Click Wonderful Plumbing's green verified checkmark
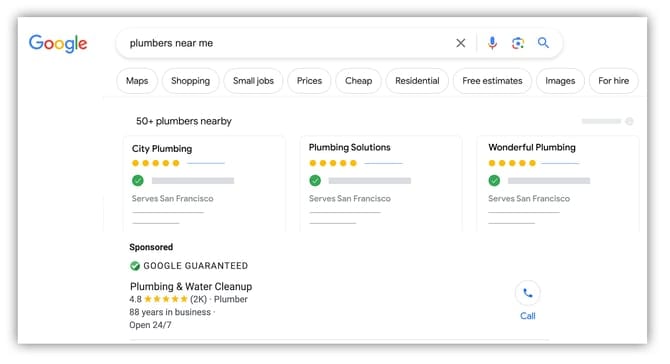Screen dimensions: 670x364 point(494,181)
